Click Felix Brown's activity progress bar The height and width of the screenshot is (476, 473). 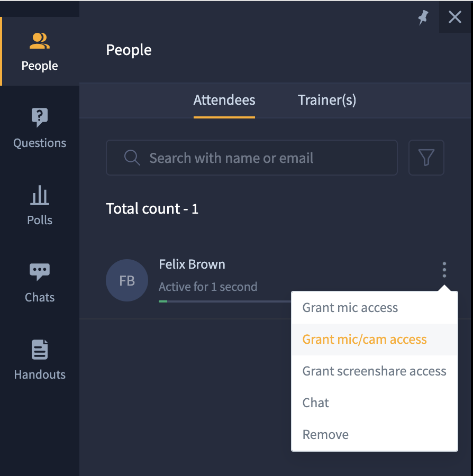click(225, 301)
